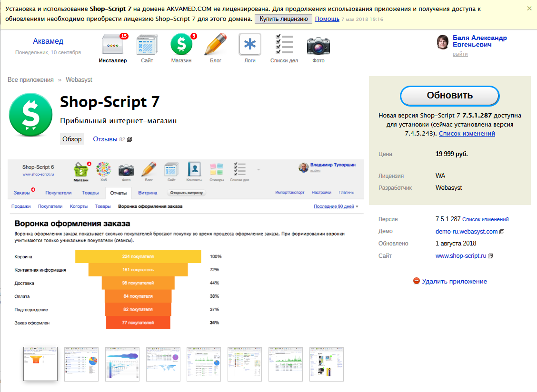The height and width of the screenshot is (392, 537).
Task: Go to Все приложения breadcrumb
Action: (30, 79)
